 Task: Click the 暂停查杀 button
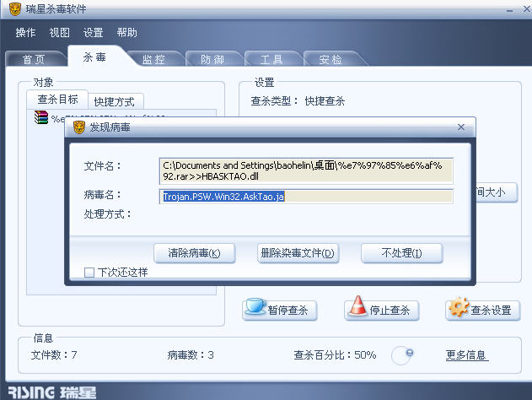coord(280,310)
